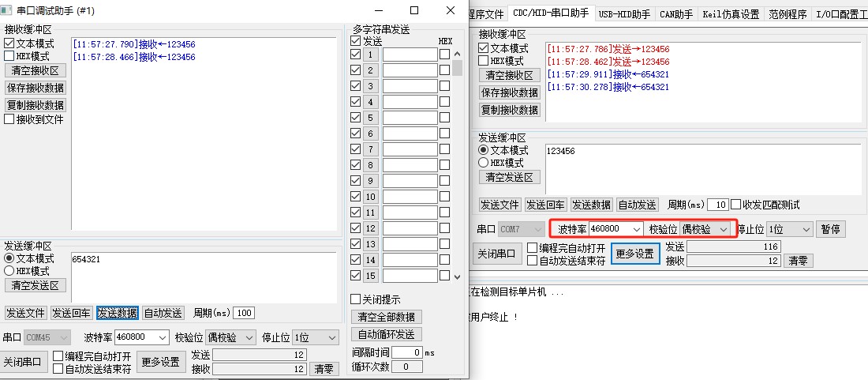
Task: Click the multi-string list vertical scrollbar
Action: click(457, 164)
